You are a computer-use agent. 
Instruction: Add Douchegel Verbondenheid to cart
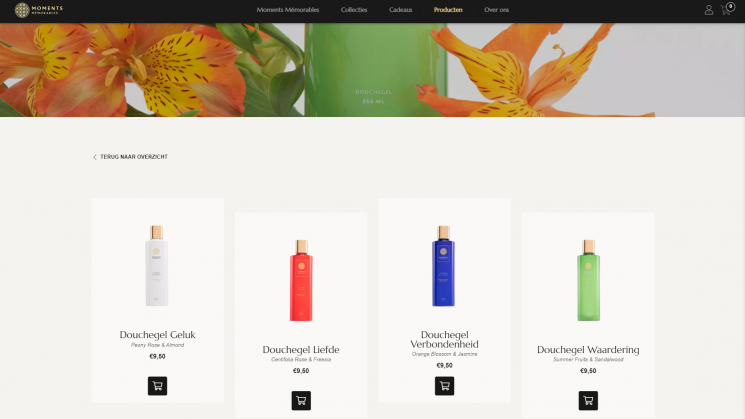[x=444, y=386]
